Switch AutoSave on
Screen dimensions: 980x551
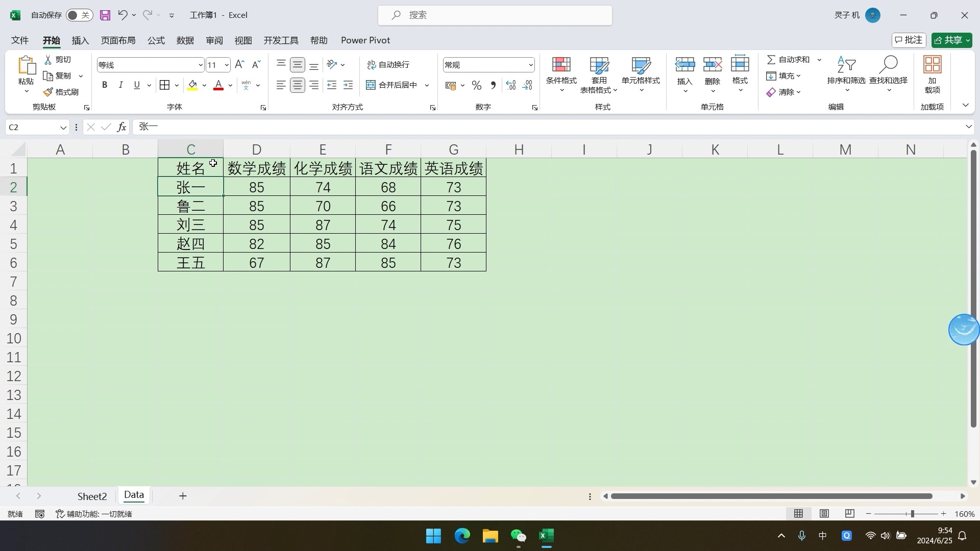[79, 15]
